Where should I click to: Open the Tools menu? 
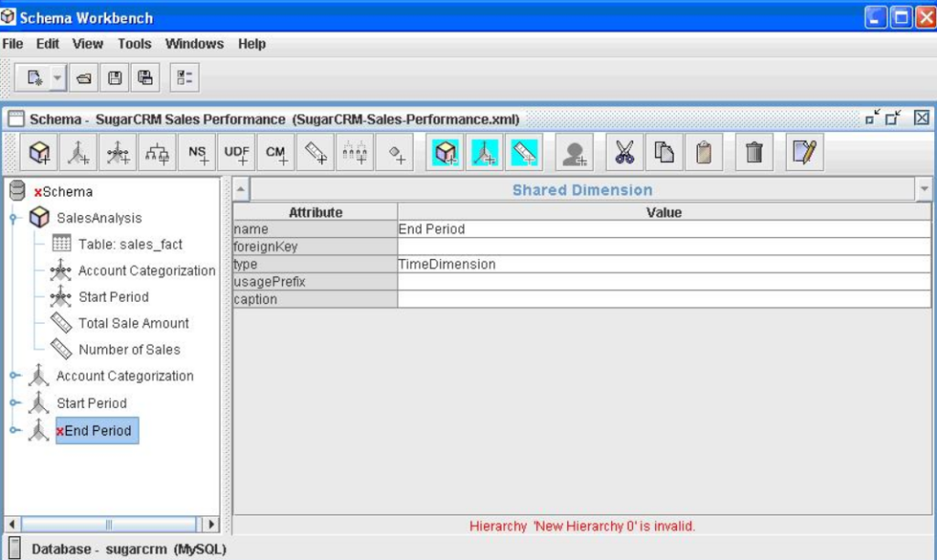click(135, 44)
